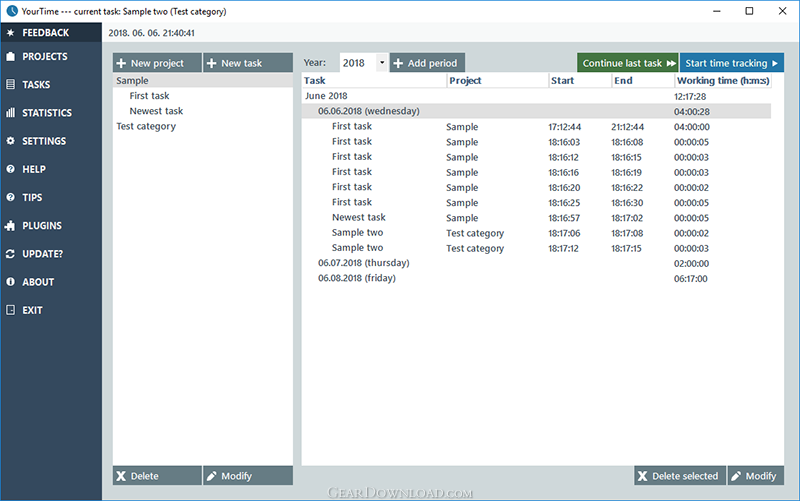Click the Plugins puzzle piece icon

pyautogui.click(x=10, y=226)
